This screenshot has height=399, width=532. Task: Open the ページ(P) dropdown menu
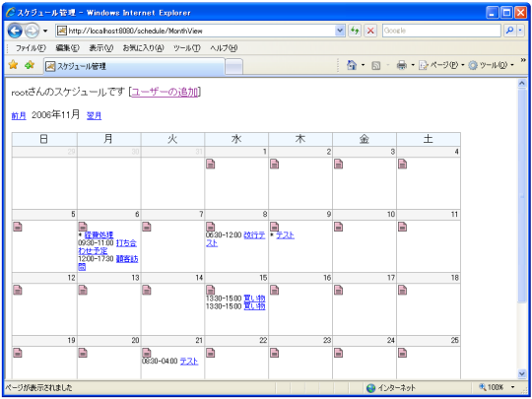click(x=441, y=65)
